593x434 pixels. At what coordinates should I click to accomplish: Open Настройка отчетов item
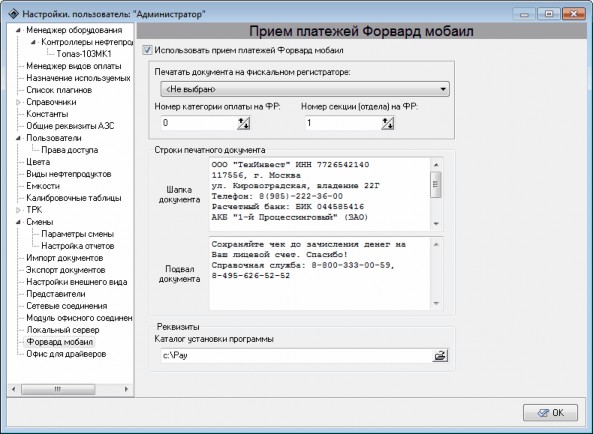pyautogui.click(x=78, y=246)
